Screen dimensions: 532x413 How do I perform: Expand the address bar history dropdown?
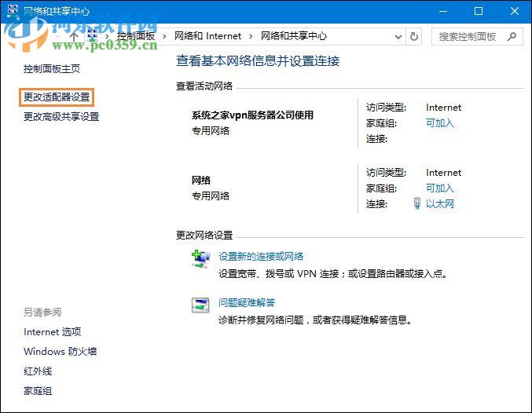398,36
